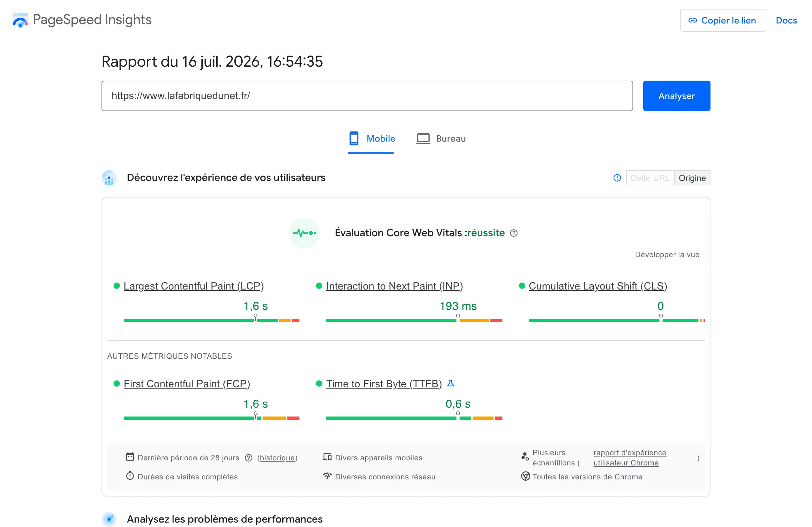Select the mobile phone icon
Screen dimensions: 812x527
tap(354, 138)
